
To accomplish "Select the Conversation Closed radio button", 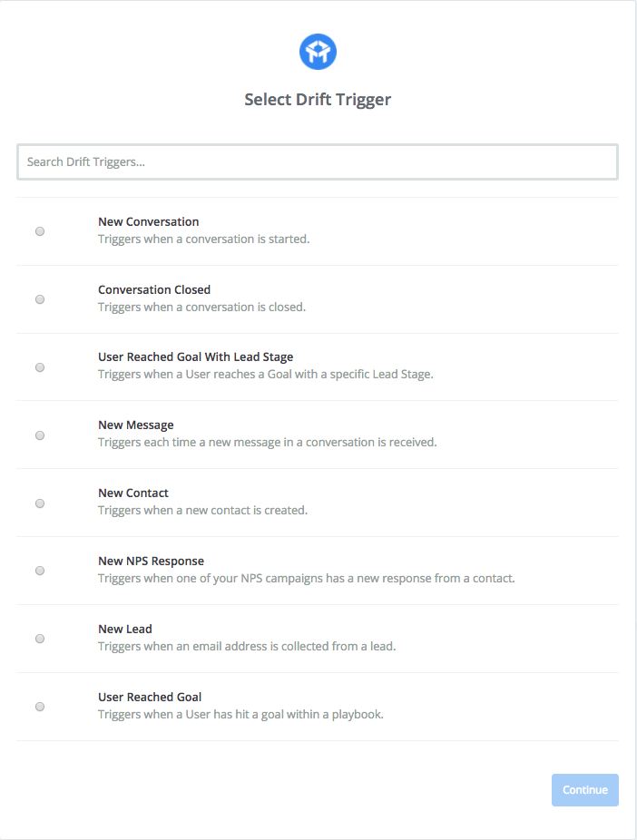I will (x=40, y=299).
